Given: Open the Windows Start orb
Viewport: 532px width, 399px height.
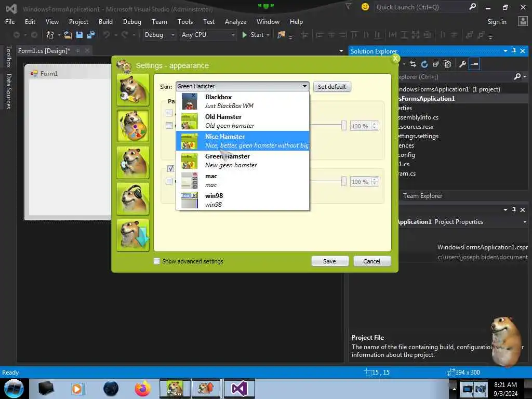Looking at the screenshot, I should click(x=14, y=389).
